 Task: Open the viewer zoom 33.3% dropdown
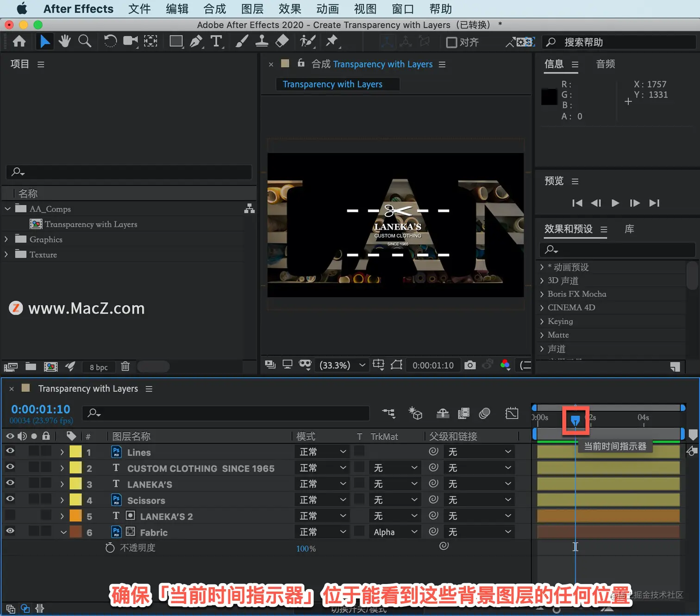click(x=343, y=365)
